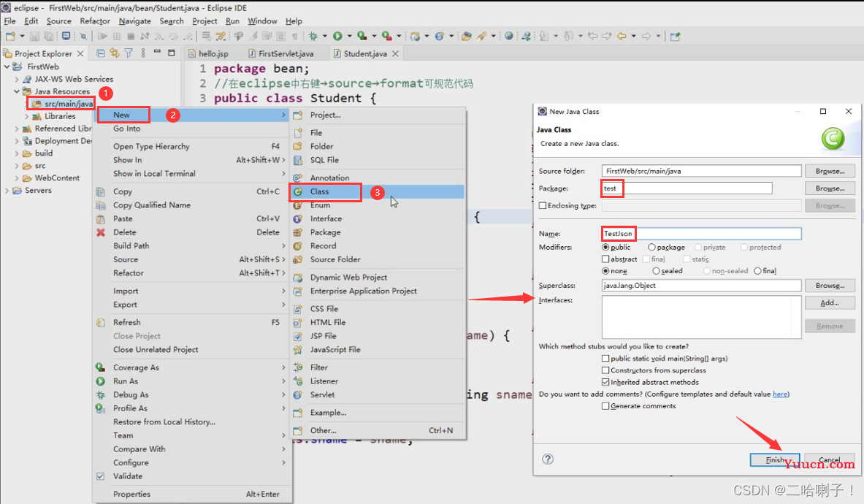Click the green Run toolbar icon
This screenshot has height=504, width=864.
337,36
